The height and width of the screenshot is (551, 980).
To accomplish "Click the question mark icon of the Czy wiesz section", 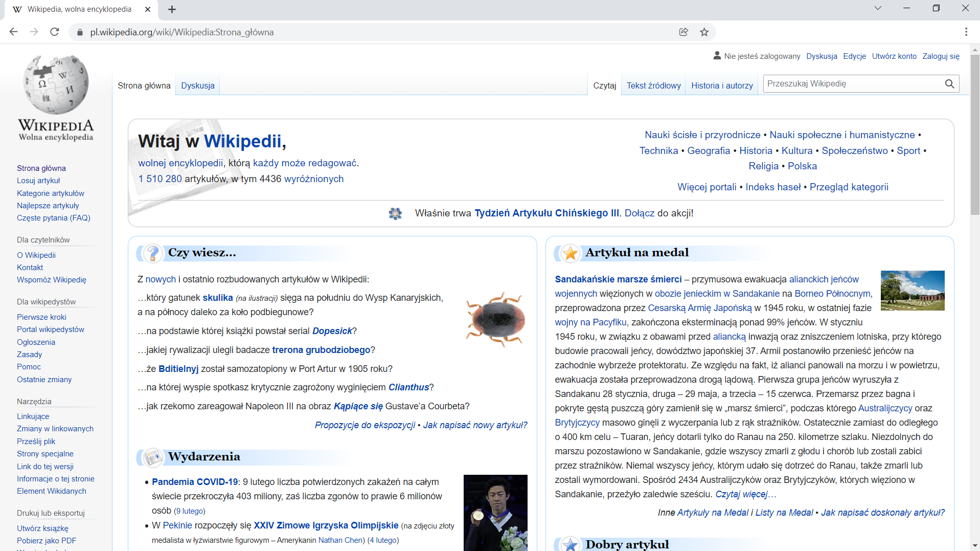I will [153, 252].
